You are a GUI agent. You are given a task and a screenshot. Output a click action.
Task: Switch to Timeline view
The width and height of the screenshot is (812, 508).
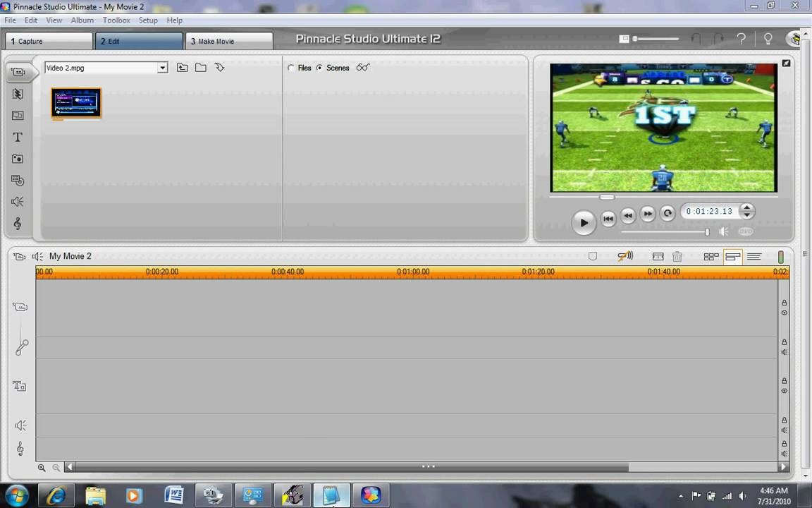733,256
